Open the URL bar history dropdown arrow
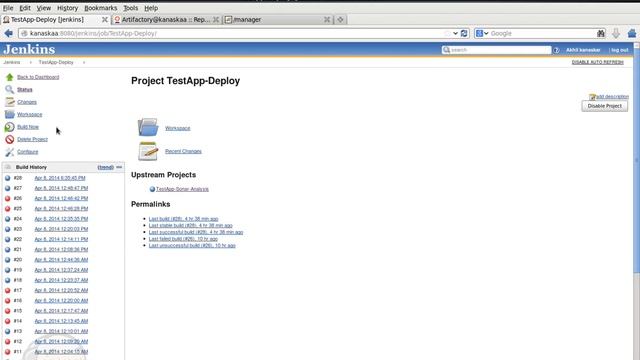This screenshot has width=640, height=360. coord(455,33)
